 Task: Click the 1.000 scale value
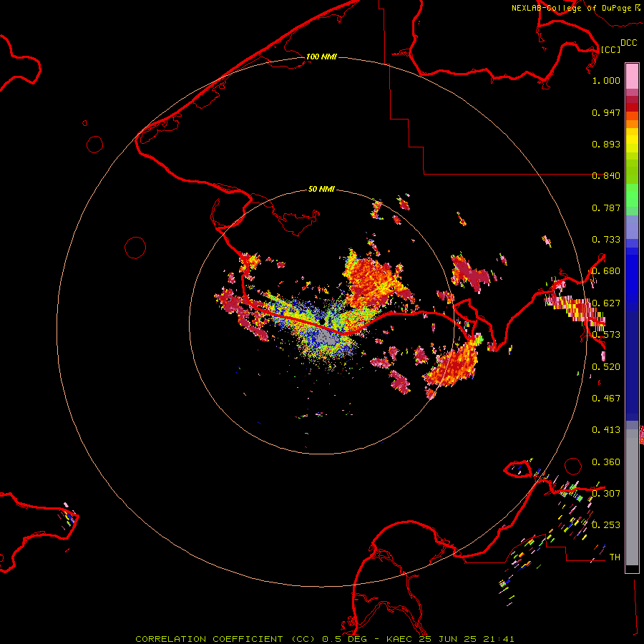tap(606, 80)
